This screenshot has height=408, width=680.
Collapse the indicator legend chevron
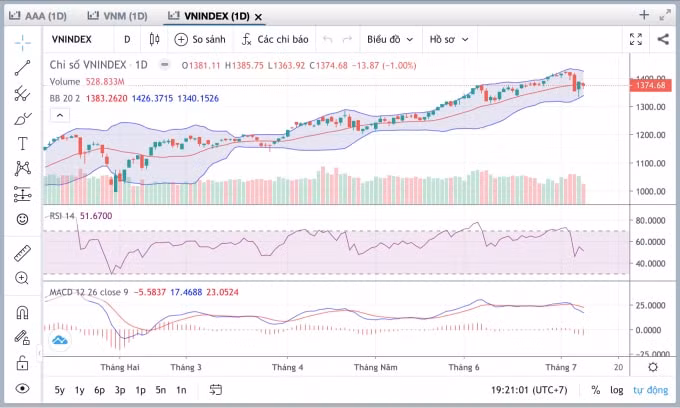(x=60, y=115)
